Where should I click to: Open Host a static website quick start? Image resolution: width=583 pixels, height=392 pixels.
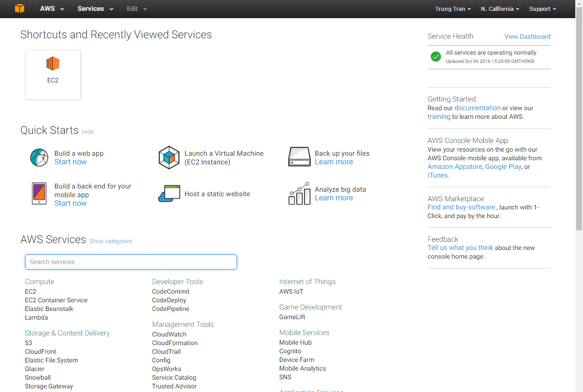217,194
